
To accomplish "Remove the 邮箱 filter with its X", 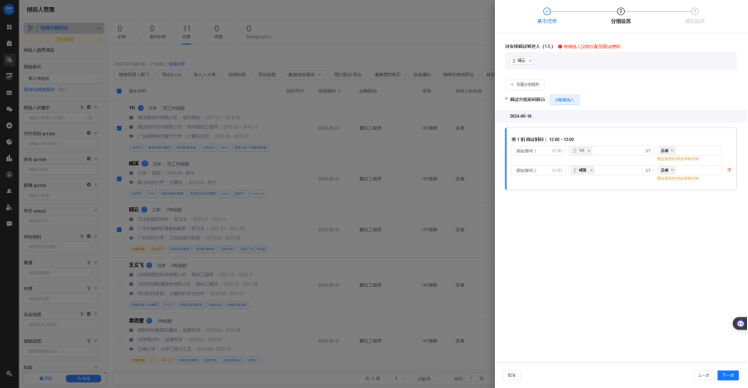I will 96,185.
